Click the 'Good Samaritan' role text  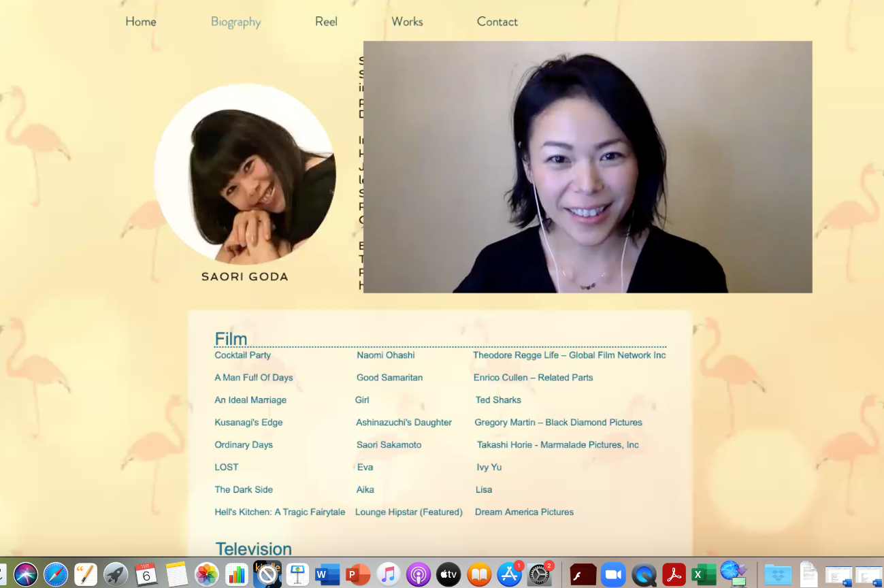click(389, 378)
